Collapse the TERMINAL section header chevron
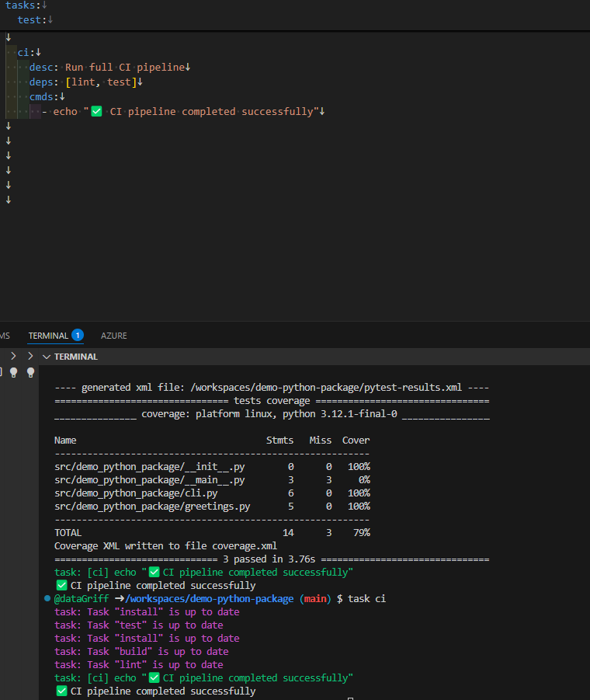The image size is (590, 700). pos(47,357)
